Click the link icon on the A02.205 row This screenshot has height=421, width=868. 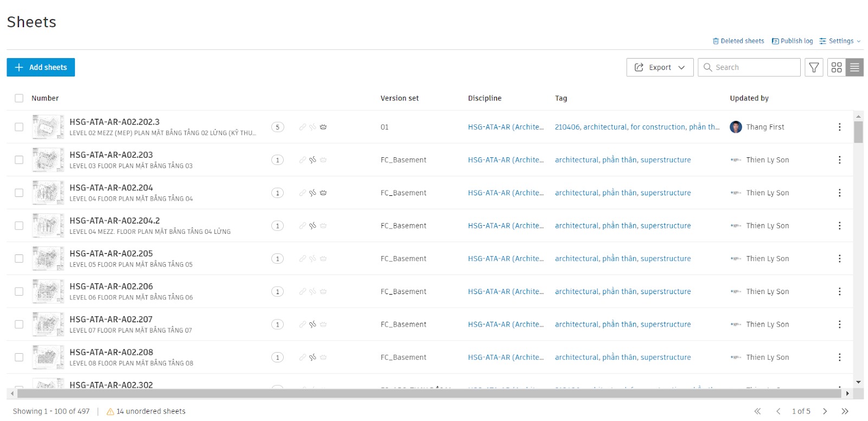point(303,259)
